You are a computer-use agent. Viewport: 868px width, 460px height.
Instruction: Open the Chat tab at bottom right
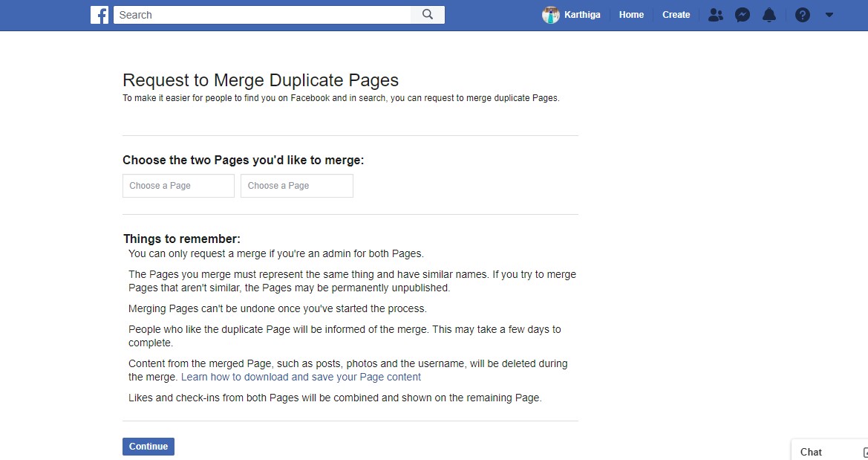pyautogui.click(x=811, y=452)
